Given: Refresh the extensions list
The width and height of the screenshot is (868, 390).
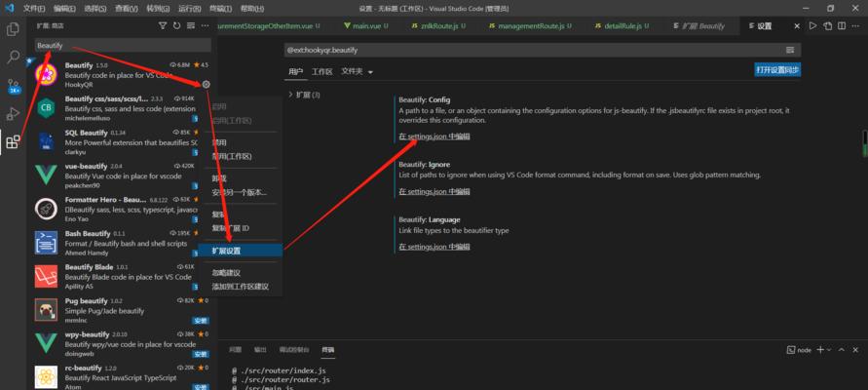Looking at the screenshot, I should point(176,25).
